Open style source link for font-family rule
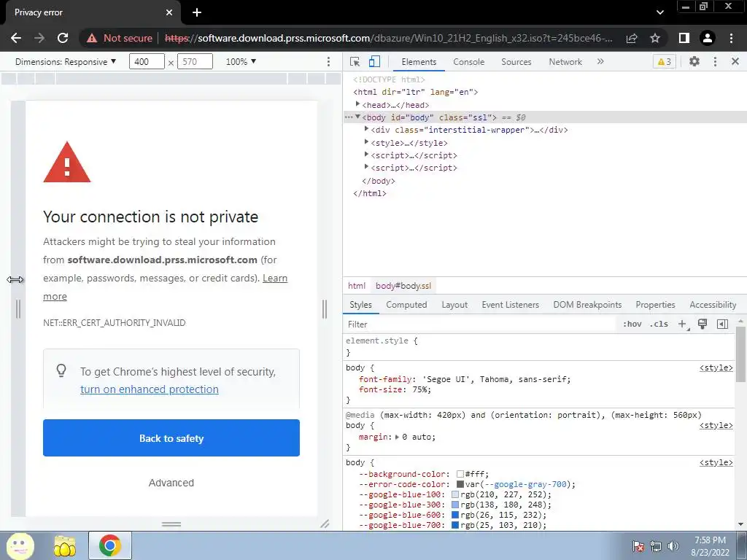Image resolution: width=747 pixels, height=560 pixels. [x=716, y=367]
